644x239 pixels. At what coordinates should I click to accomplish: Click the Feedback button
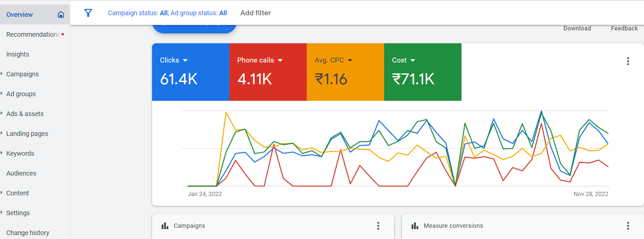(624, 28)
